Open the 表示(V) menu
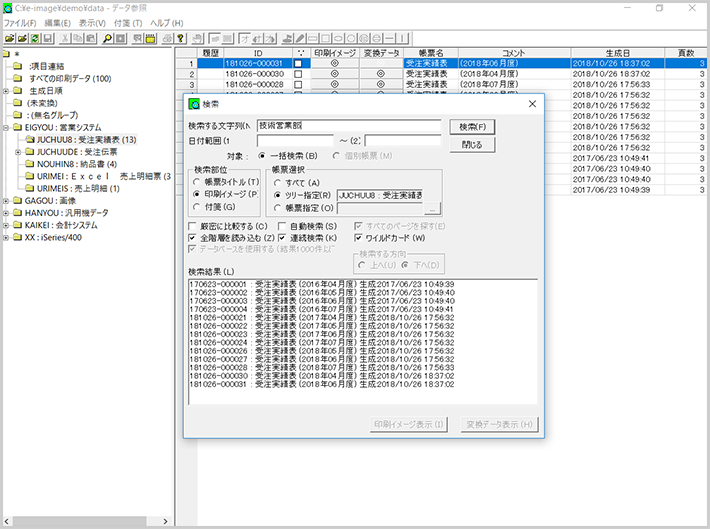710x529 pixels. (93, 22)
